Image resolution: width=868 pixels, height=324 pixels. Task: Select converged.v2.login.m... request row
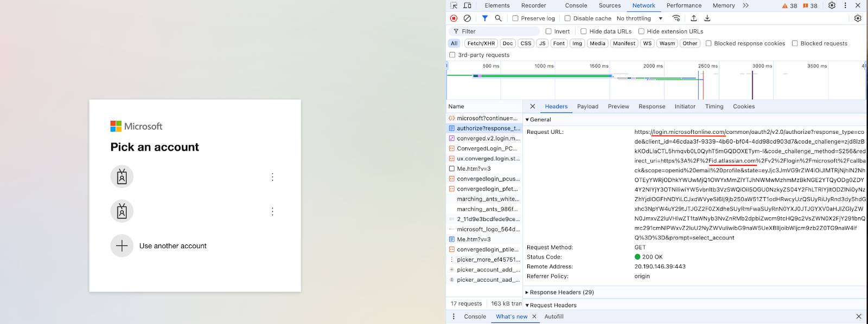click(484, 138)
